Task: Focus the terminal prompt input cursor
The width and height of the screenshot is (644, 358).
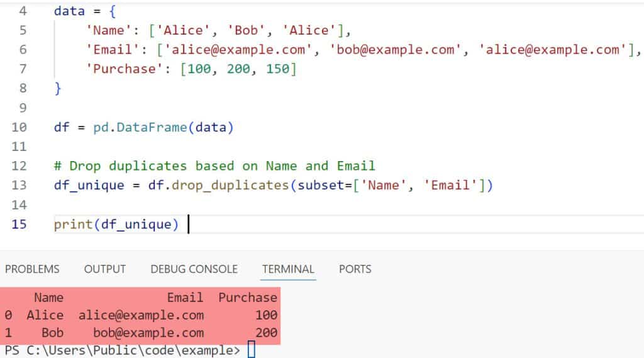Action: tap(252, 350)
